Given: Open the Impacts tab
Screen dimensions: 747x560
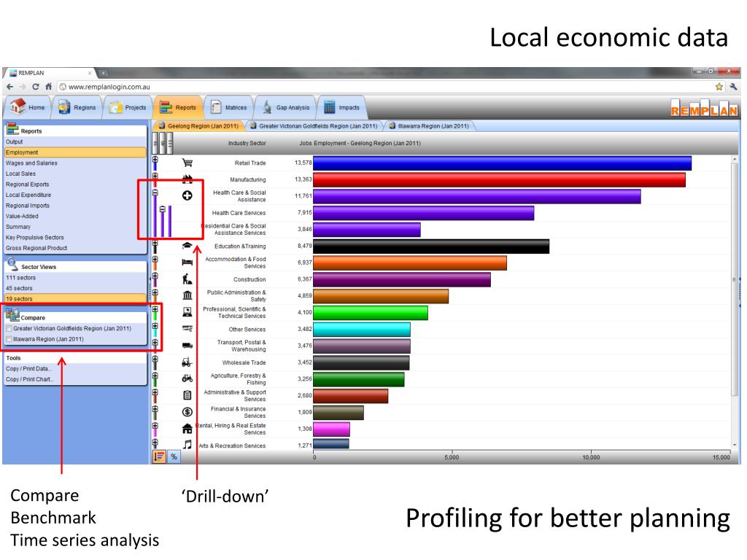Looking at the screenshot, I should tap(341, 108).
